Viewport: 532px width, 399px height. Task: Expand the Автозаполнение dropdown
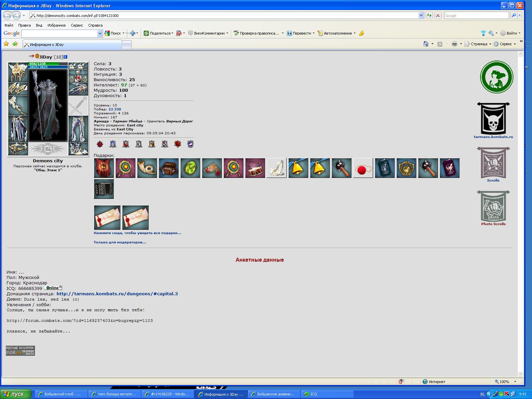click(354, 33)
